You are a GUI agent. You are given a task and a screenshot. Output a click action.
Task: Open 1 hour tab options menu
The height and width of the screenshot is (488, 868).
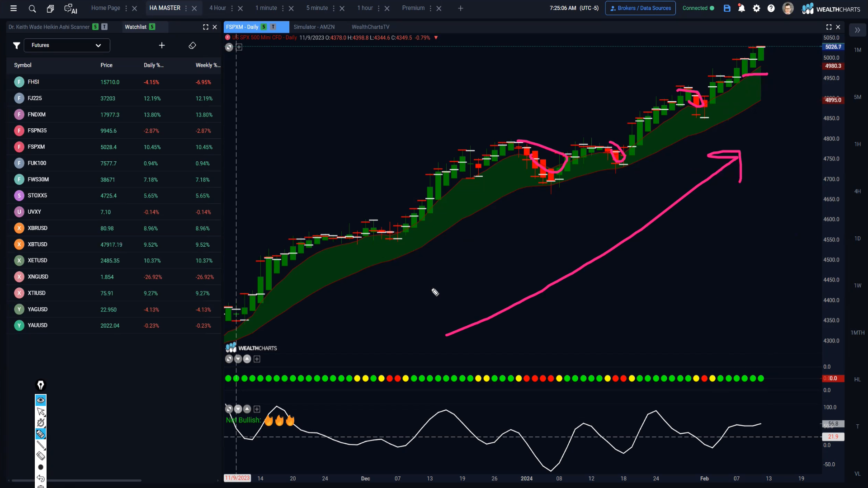[379, 8]
